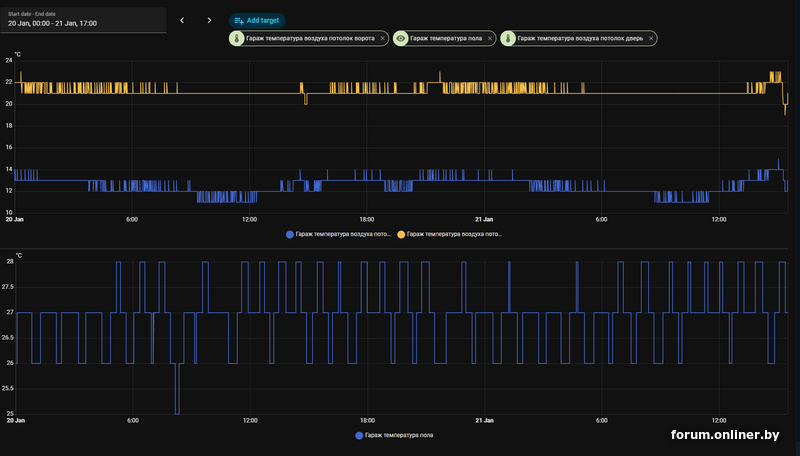Click the 21 Jan marker on upper chart axis
This screenshot has height=456, width=800.
pos(483,219)
